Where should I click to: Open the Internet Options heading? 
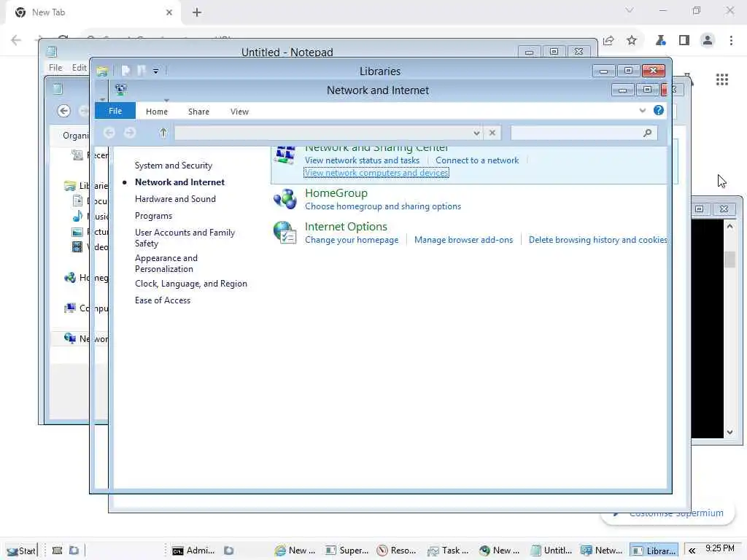click(346, 227)
